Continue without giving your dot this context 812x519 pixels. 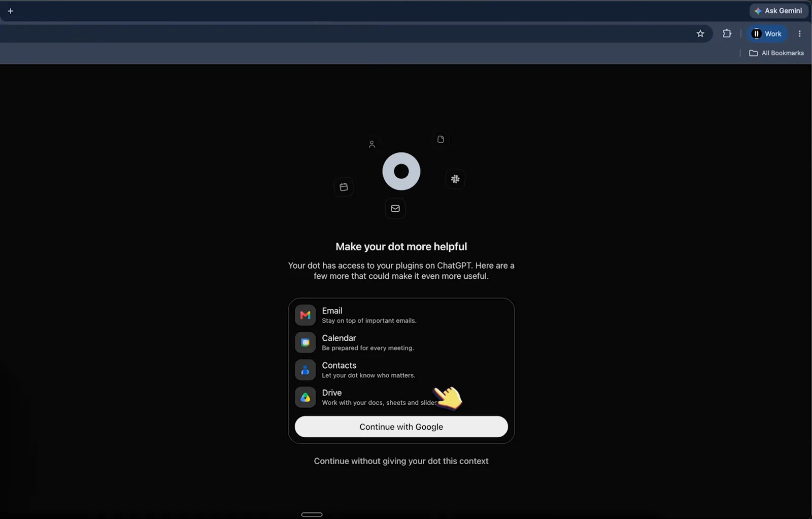click(x=401, y=461)
